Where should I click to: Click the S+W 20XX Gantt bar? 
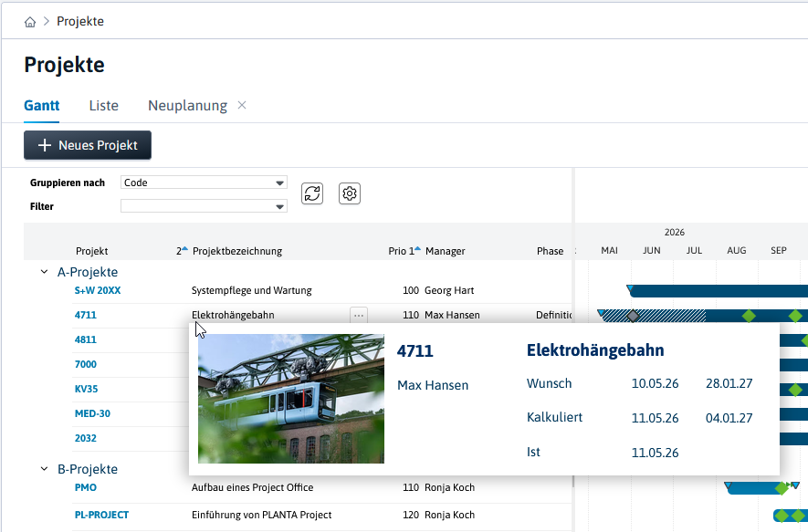pyautogui.click(x=719, y=291)
